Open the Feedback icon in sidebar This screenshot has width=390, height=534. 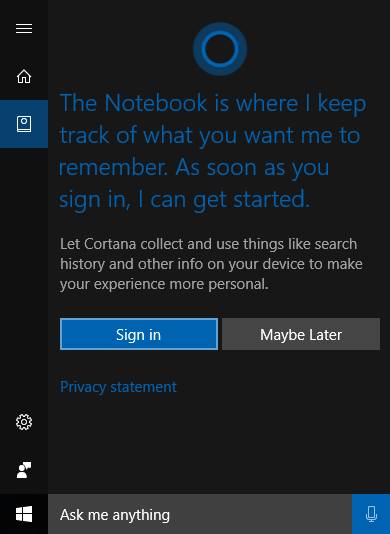pyautogui.click(x=24, y=470)
